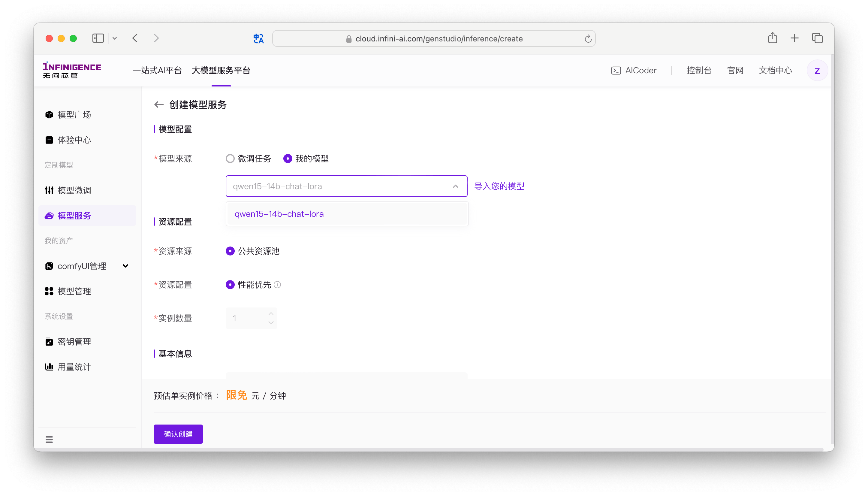The height and width of the screenshot is (496, 868).
Task: Collapse the model selection dropdown
Action: point(455,186)
